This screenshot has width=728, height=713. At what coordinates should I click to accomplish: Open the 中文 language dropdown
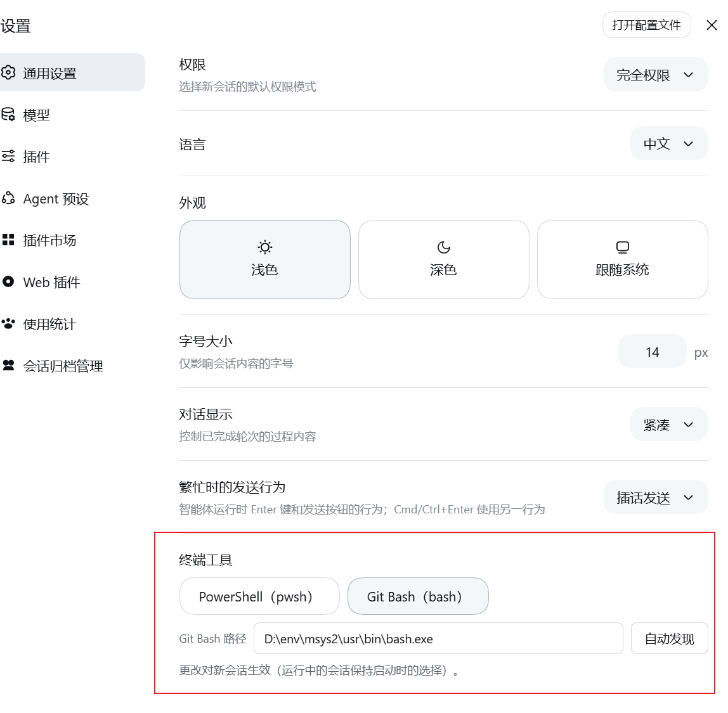pos(669,143)
